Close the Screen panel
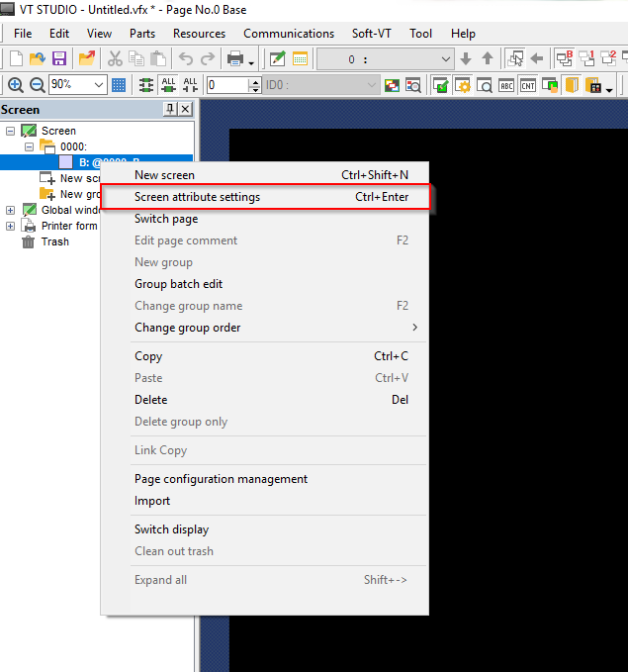 (185, 109)
